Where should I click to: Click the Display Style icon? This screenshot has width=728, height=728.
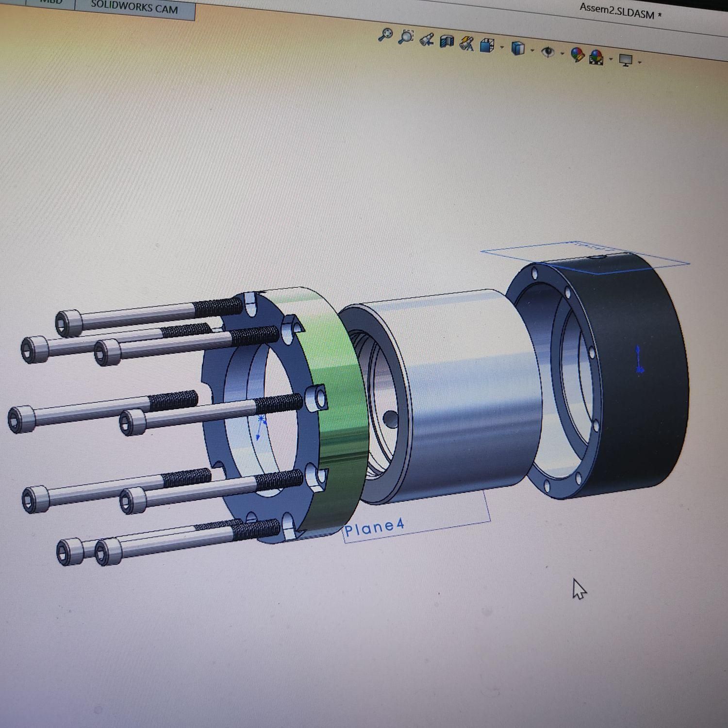[518, 48]
